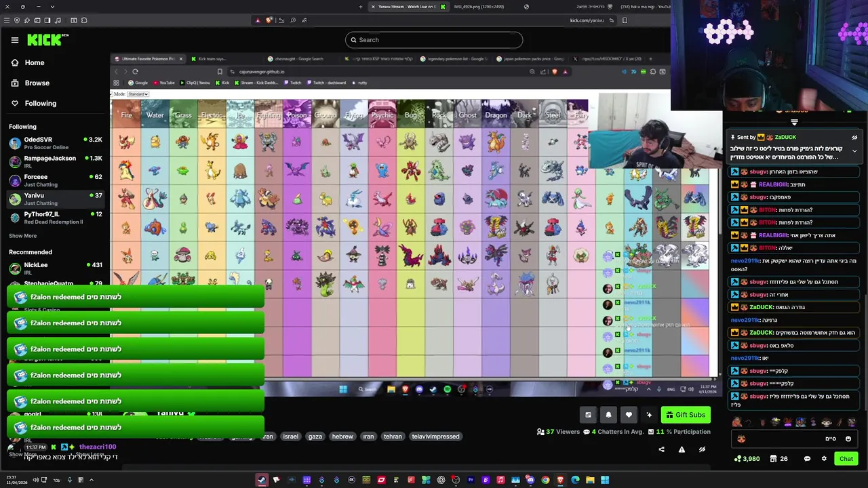
Task: Toggle follow heart button
Action: 629,415
